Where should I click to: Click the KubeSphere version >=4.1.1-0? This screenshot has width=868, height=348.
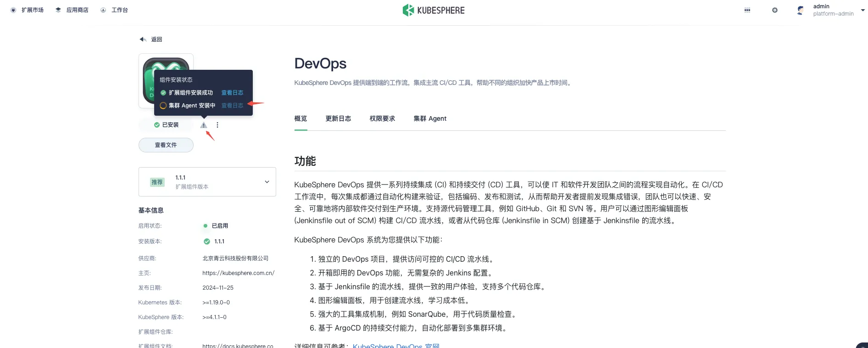coord(214,317)
